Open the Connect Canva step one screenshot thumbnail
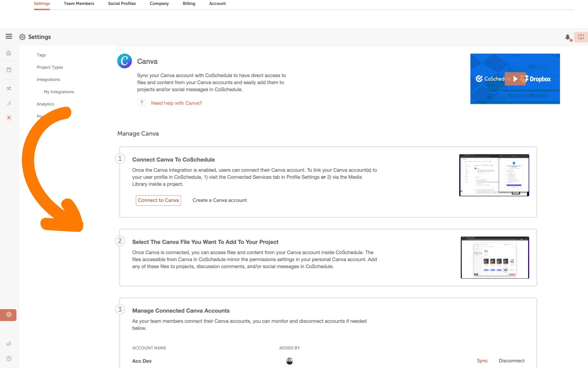 [494, 175]
